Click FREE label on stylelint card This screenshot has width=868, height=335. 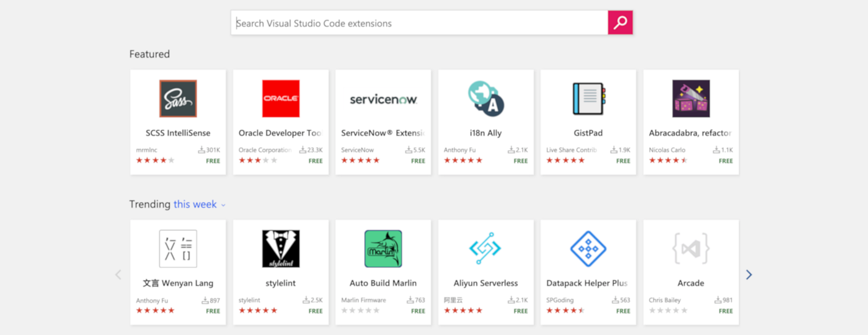pos(316,311)
